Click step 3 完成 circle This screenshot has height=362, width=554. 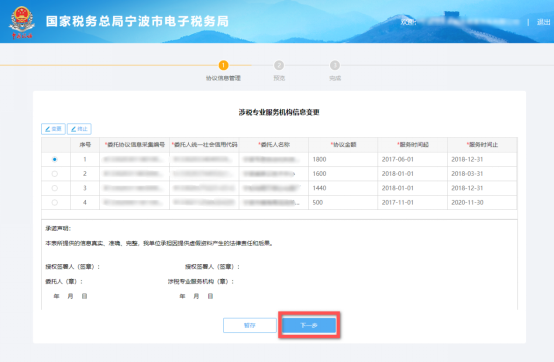[335, 65]
